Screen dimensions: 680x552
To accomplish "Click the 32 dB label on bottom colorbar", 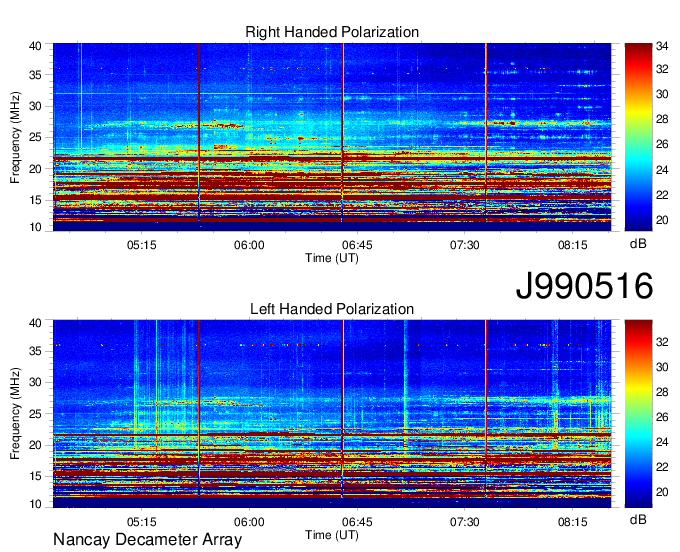I will click(x=662, y=342).
